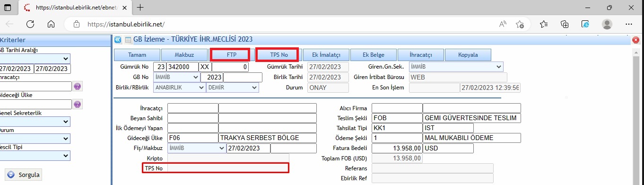This screenshot has height=185, width=644.
Task: Click the TPS No button
Action: 278,55
